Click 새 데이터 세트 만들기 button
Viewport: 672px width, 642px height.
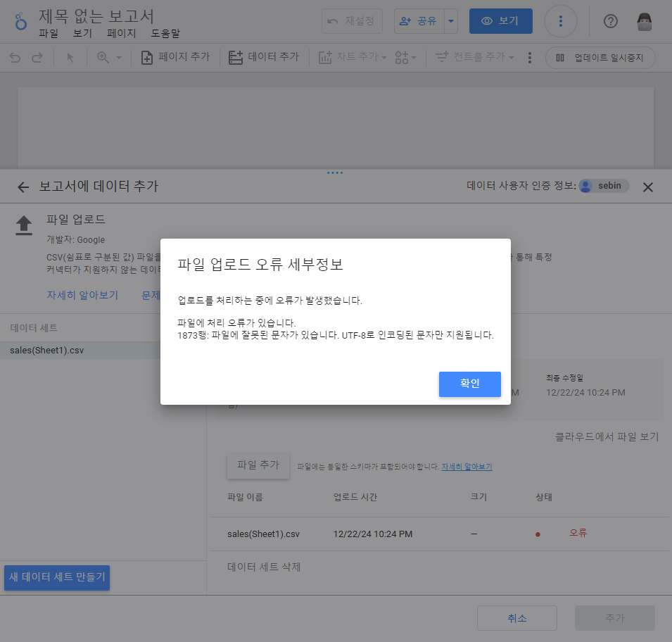point(57,578)
